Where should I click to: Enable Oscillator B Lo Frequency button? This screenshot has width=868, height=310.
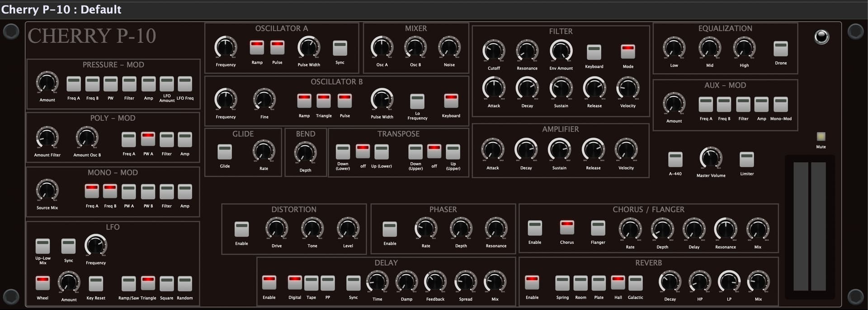point(417,101)
